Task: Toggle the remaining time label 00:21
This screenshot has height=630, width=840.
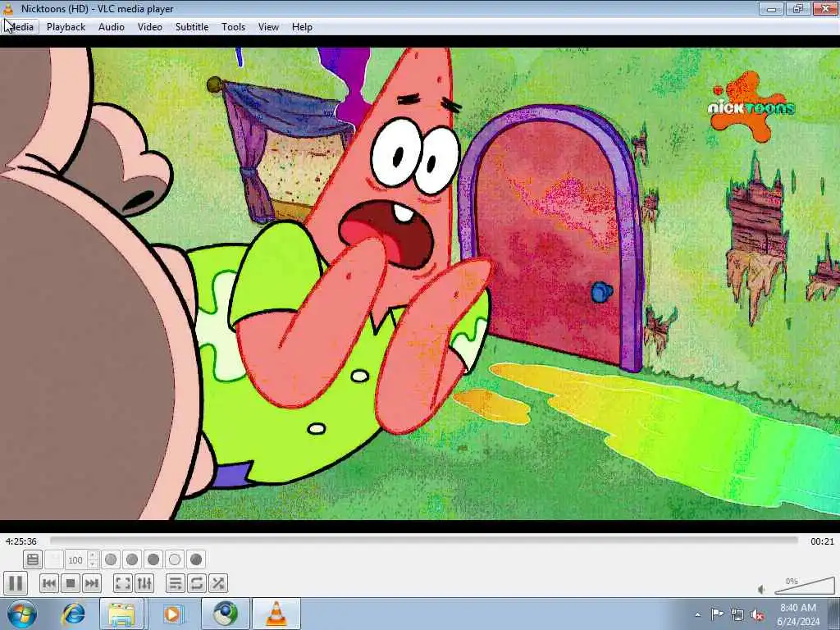Action: tap(822, 541)
